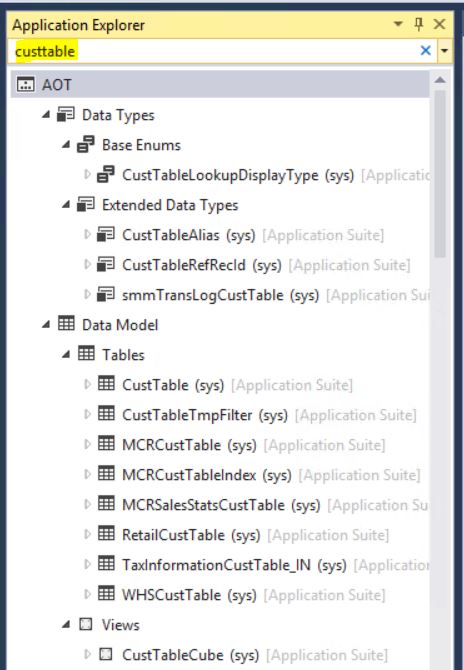
Task: Click the Data Model grid icon
Action: tap(66, 324)
